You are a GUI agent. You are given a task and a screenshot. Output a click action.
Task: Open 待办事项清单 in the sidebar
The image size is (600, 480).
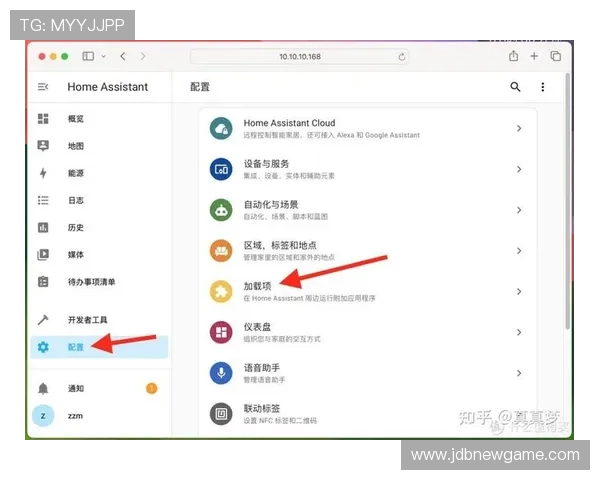click(99, 282)
